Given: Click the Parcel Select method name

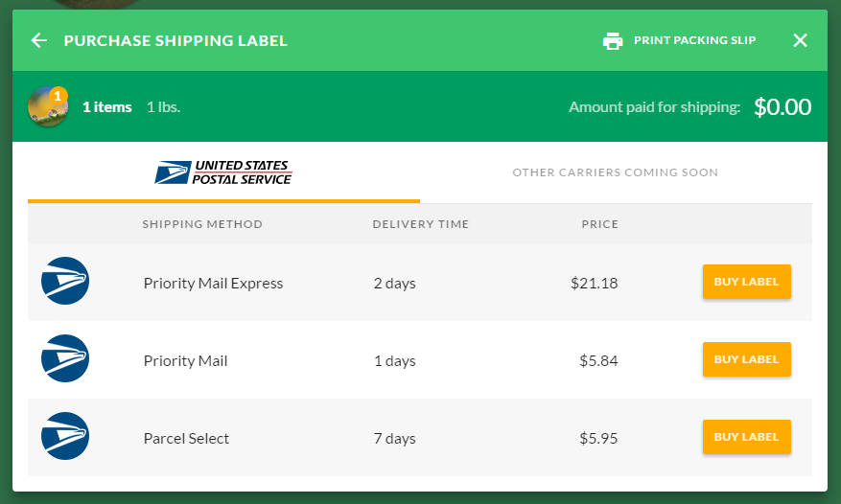Looking at the screenshot, I should (x=186, y=438).
